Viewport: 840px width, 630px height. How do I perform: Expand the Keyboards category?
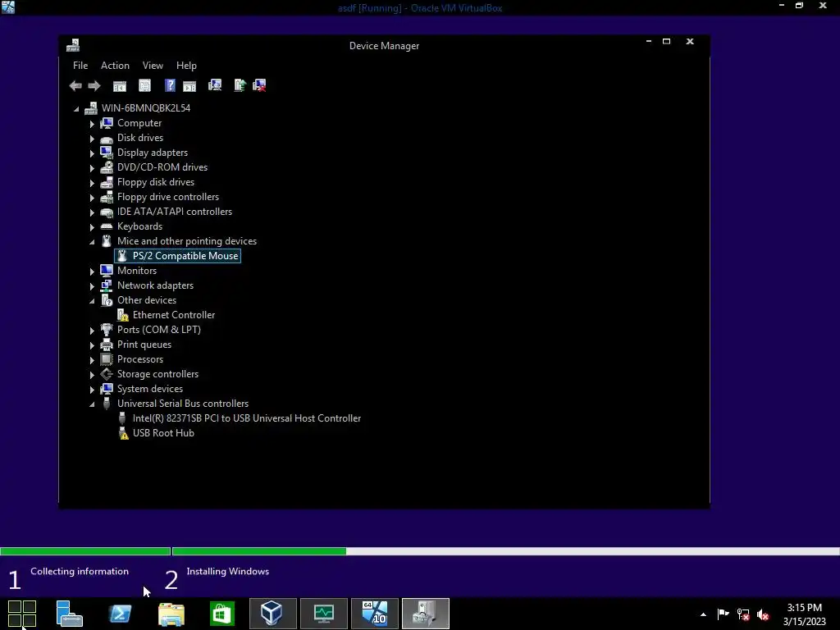pos(92,227)
